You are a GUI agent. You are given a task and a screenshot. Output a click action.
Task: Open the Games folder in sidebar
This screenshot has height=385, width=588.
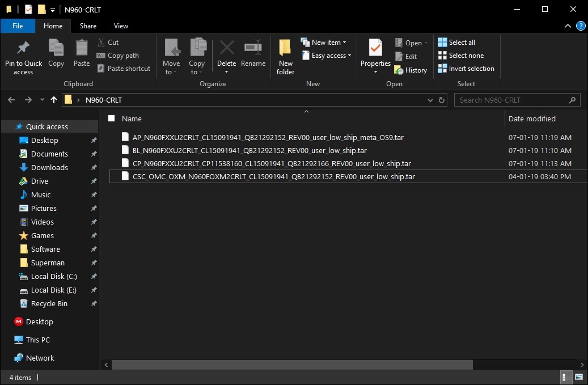(x=43, y=235)
